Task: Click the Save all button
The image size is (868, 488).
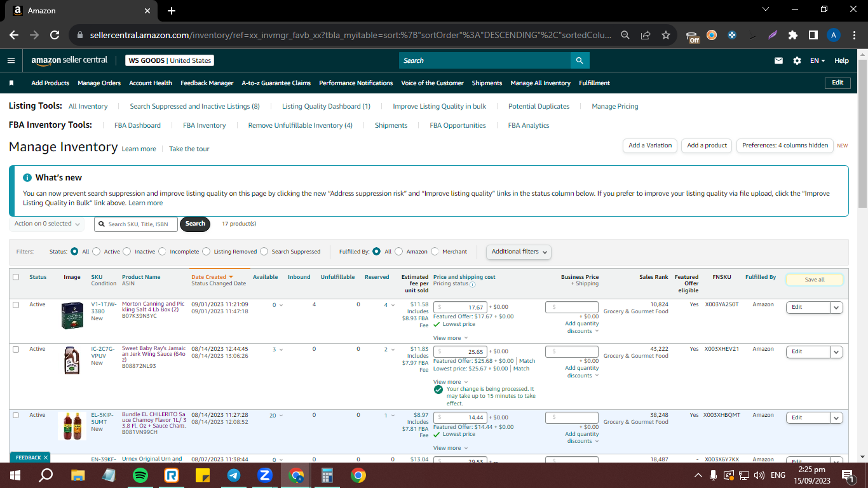Action: click(x=815, y=280)
